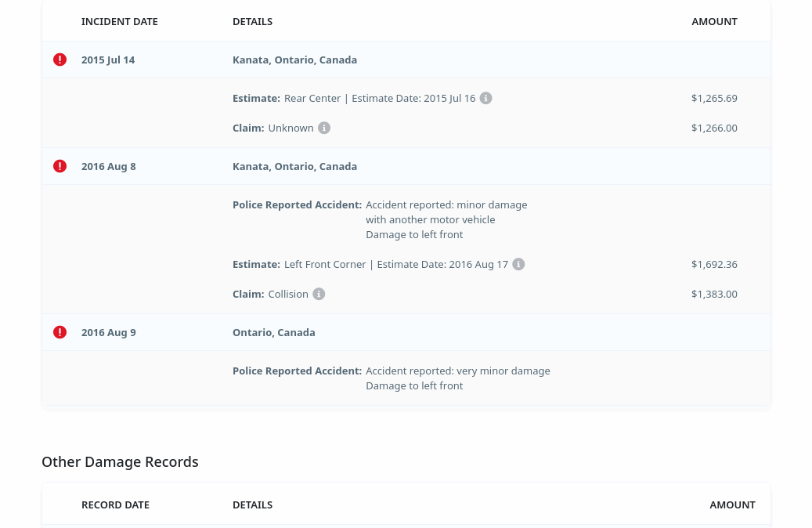The image size is (812, 528).
Task: Click the $1,692.36 estimate amount
Action: [x=714, y=264]
